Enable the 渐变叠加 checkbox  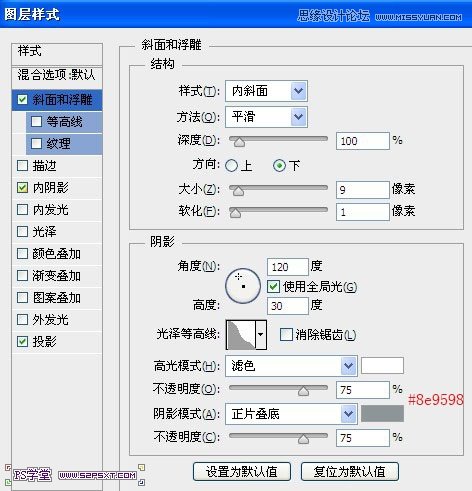click(x=22, y=276)
